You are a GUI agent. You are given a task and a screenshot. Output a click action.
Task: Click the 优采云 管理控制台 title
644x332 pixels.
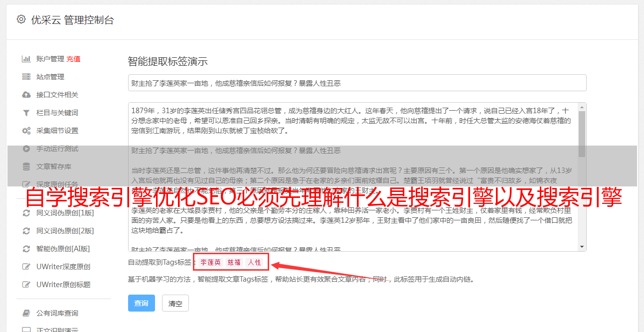tap(72, 20)
